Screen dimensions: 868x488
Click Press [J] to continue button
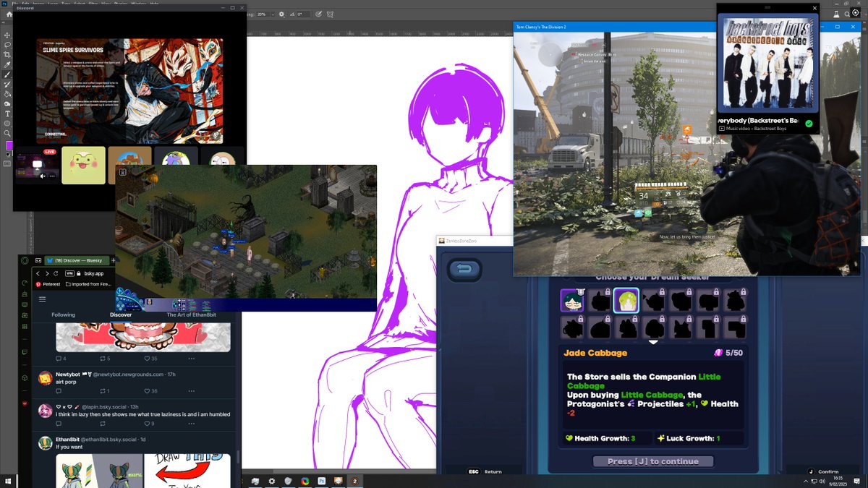click(653, 461)
